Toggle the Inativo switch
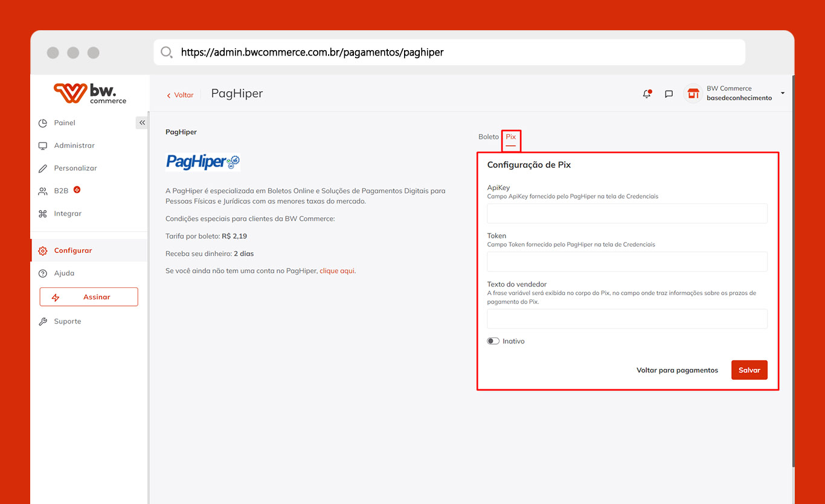 tap(493, 341)
